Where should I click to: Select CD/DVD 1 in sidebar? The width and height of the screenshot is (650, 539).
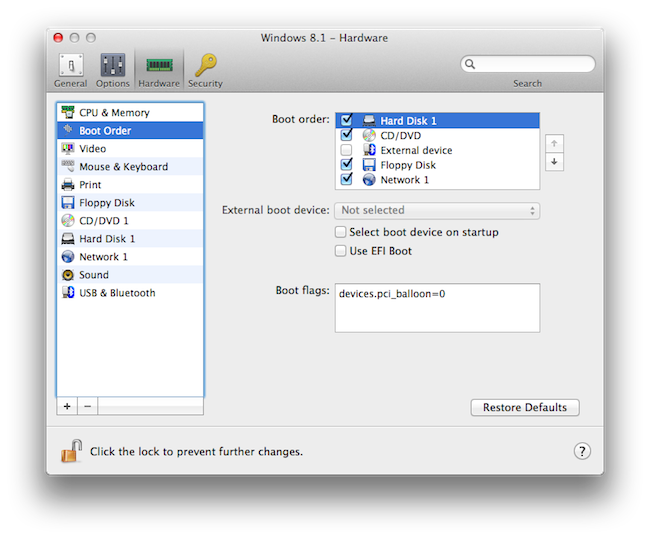click(130, 221)
